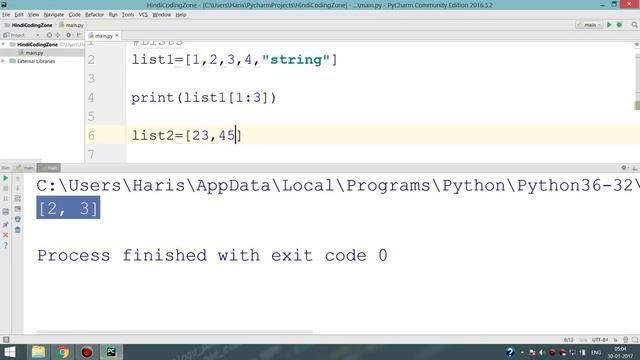
Task: Click main.py breadcrumb in navigation bar
Action: pyautogui.click(x=71, y=25)
